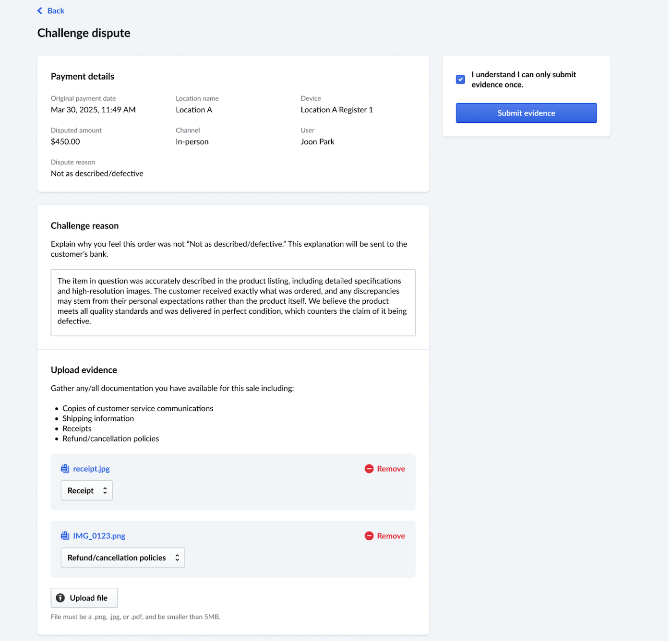Click the Submit evidence button
This screenshot has height=641, width=672.
(526, 113)
